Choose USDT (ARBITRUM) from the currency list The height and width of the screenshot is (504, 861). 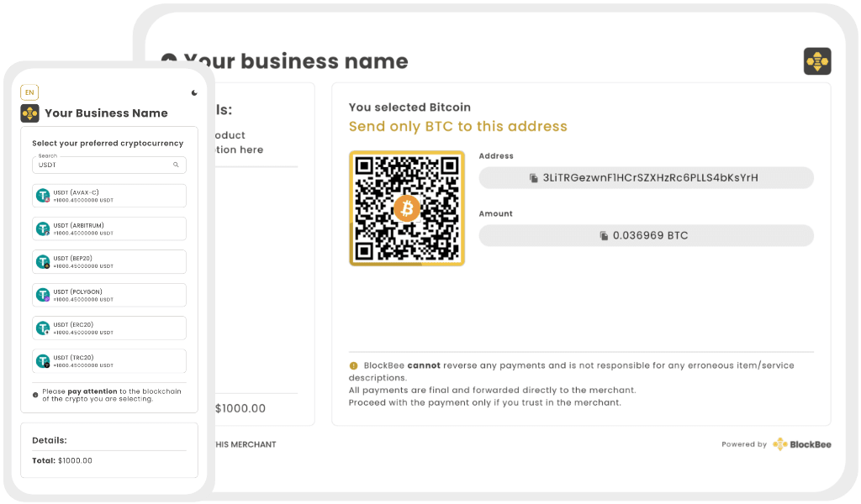(108, 228)
